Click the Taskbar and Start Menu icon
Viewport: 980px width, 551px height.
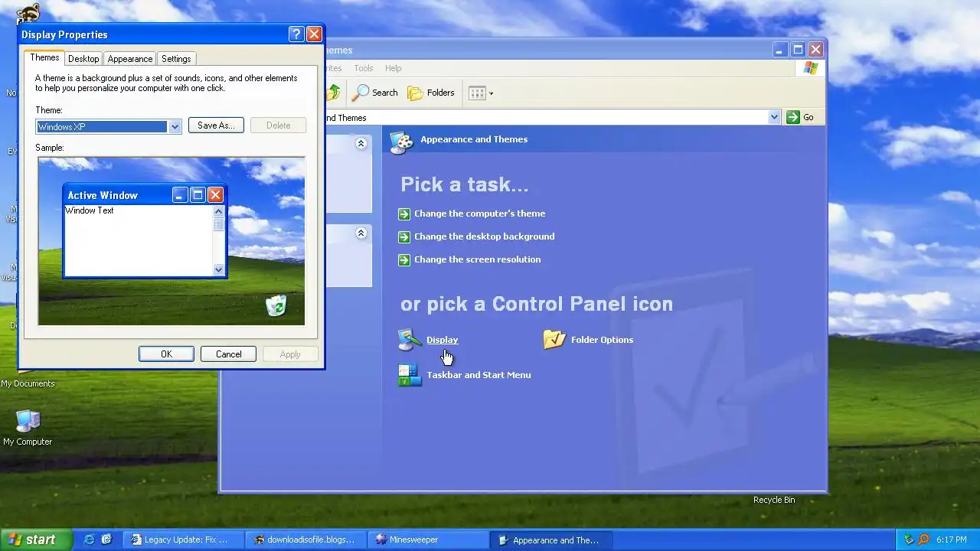410,375
